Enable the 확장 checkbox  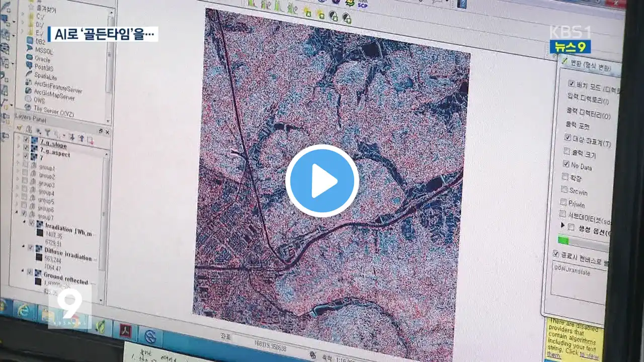tap(565, 177)
